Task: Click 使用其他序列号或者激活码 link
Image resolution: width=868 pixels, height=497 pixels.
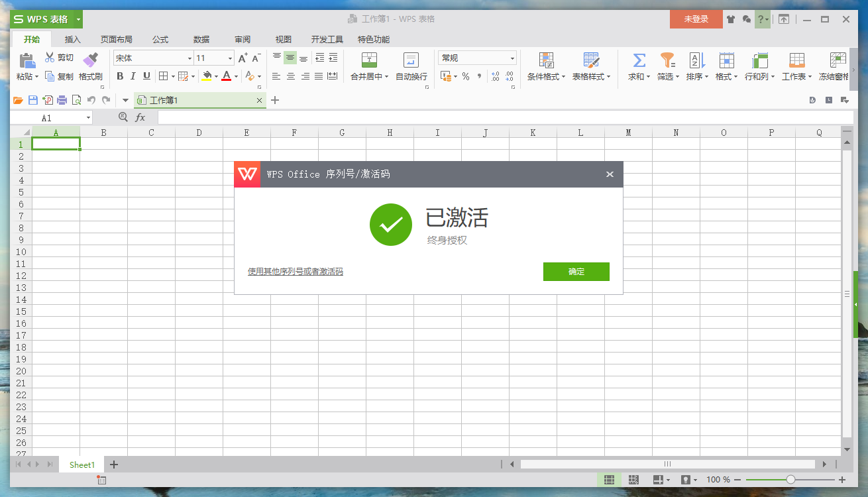Action: click(296, 272)
